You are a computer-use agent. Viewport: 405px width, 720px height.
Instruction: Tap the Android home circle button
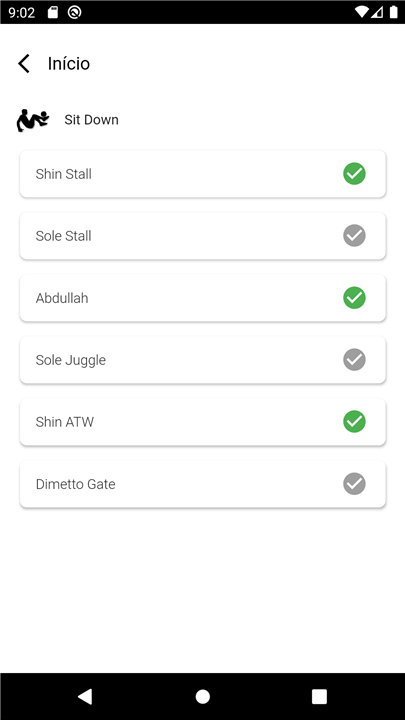(202, 697)
